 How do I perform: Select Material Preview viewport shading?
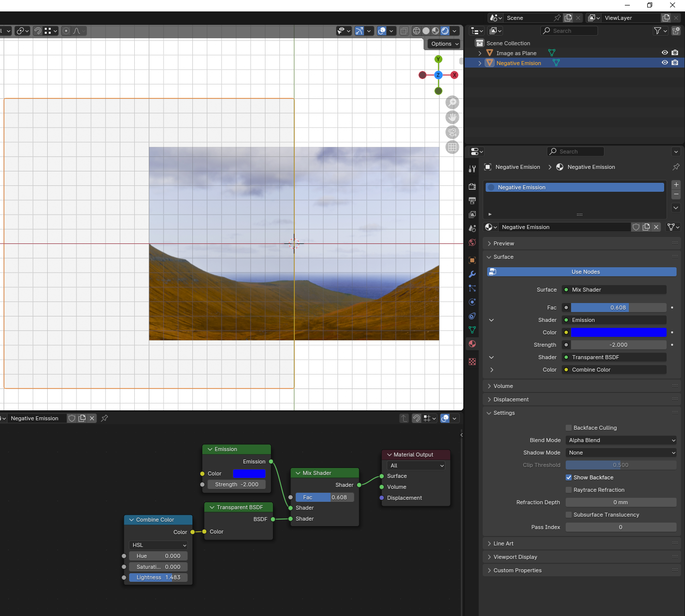pyautogui.click(x=435, y=31)
